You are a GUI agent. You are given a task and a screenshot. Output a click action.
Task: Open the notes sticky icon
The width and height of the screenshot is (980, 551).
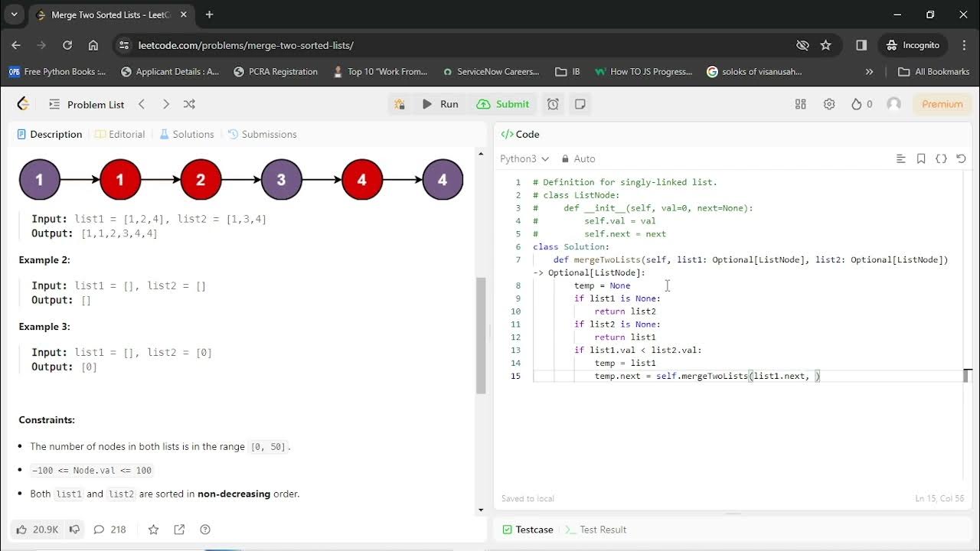click(x=580, y=104)
